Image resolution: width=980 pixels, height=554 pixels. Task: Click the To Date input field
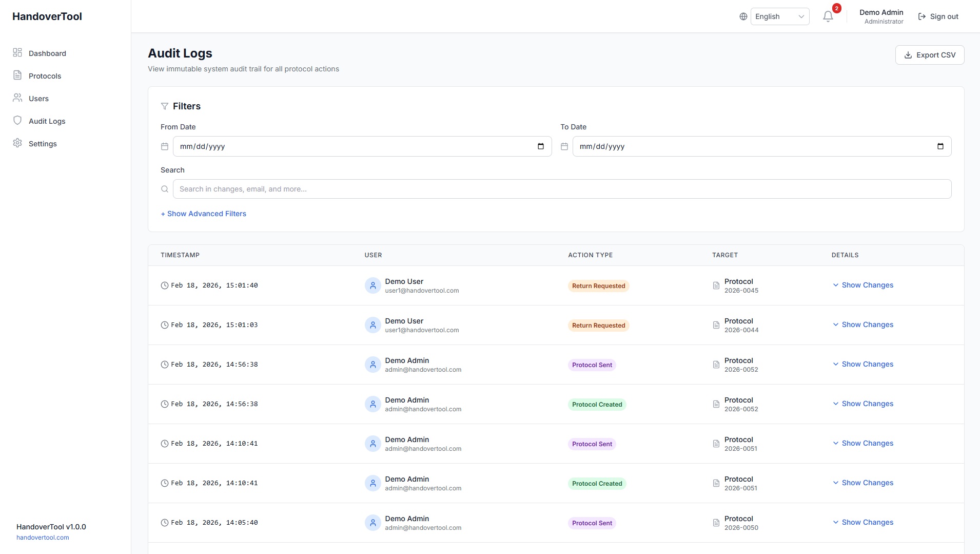pos(761,146)
